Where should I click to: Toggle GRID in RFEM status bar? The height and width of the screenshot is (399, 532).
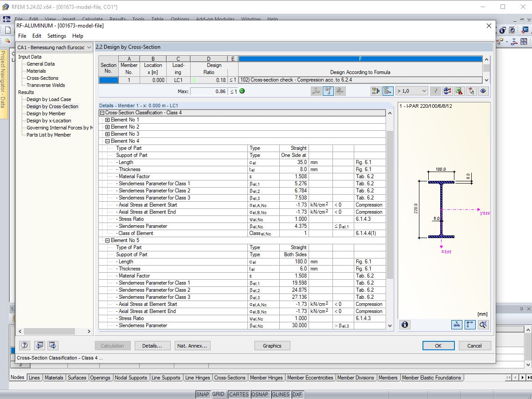coord(218,395)
